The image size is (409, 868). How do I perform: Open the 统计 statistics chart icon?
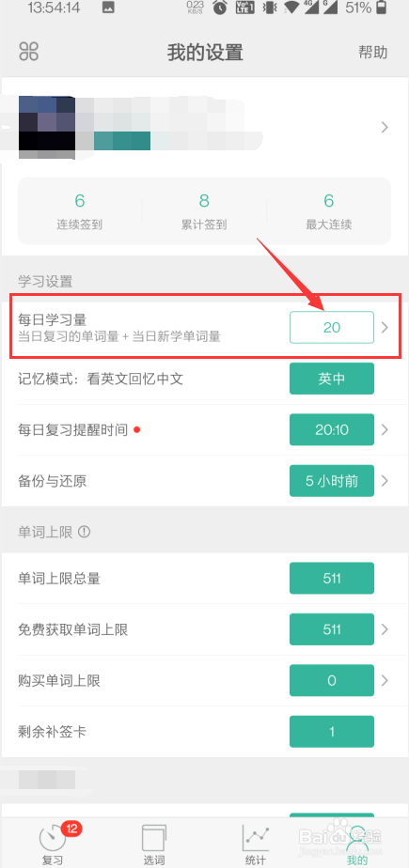click(256, 838)
